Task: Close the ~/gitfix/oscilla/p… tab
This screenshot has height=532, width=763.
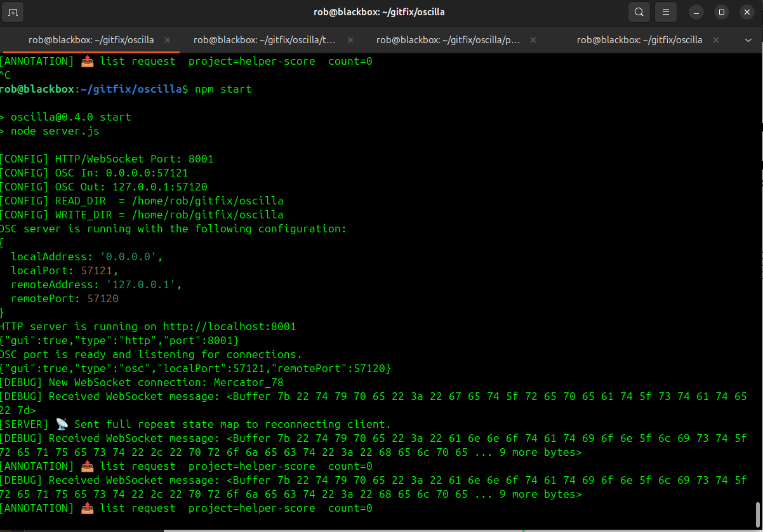Action: coord(533,39)
